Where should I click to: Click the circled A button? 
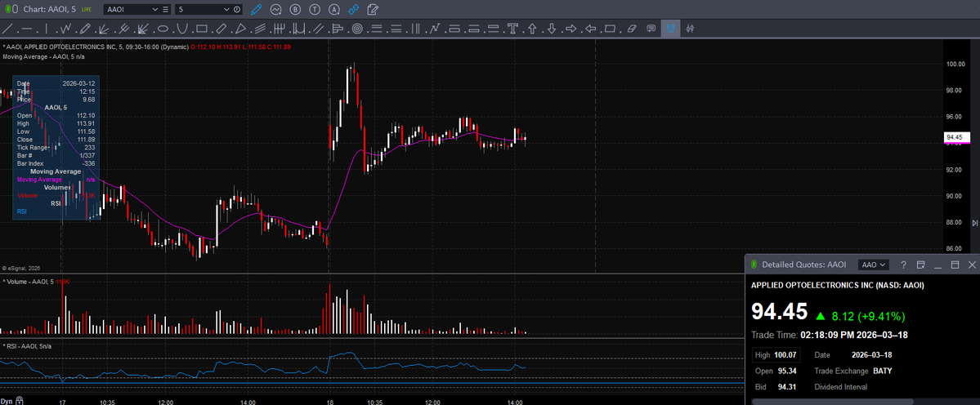tap(335, 9)
